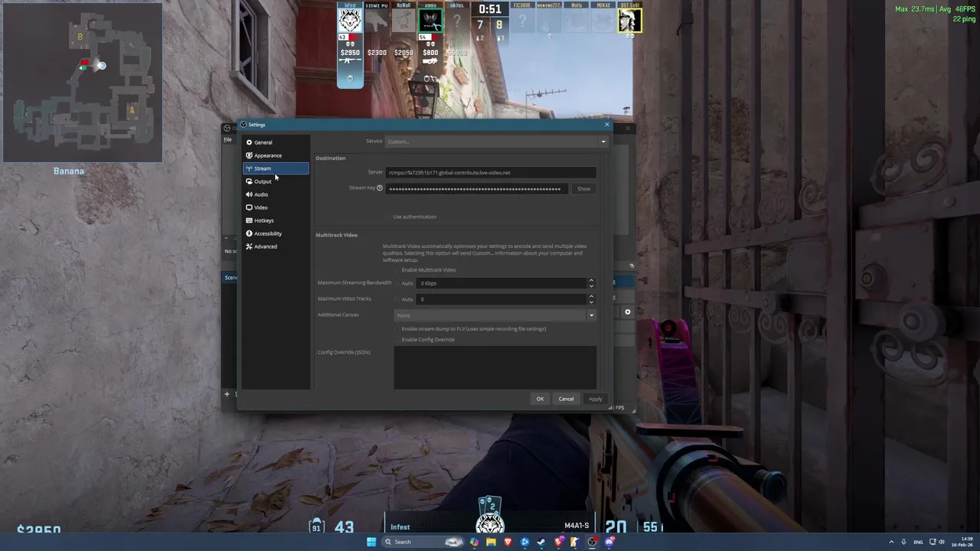The image size is (980, 551).
Task: Show the hidden stream key
Action: click(x=583, y=188)
